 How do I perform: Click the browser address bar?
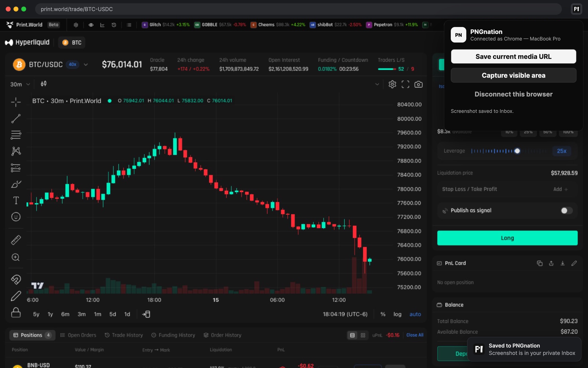298,9
